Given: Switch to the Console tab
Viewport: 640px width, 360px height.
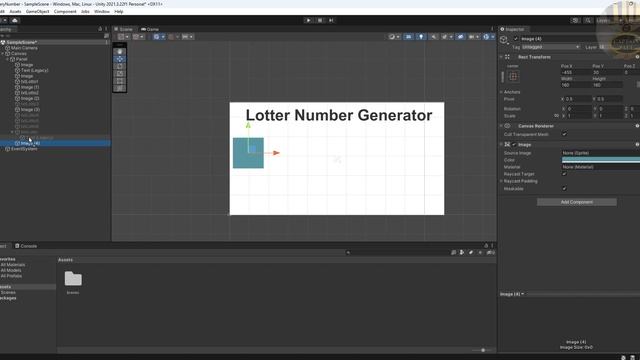Looking at the screenshot, I should coord(26,246).
